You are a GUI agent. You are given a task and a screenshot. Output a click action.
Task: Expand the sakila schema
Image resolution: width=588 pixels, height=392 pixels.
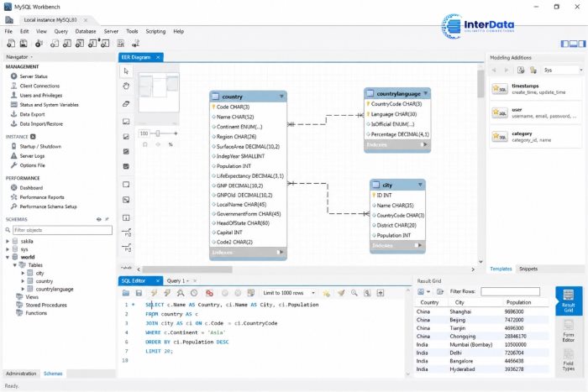(8, 242)
